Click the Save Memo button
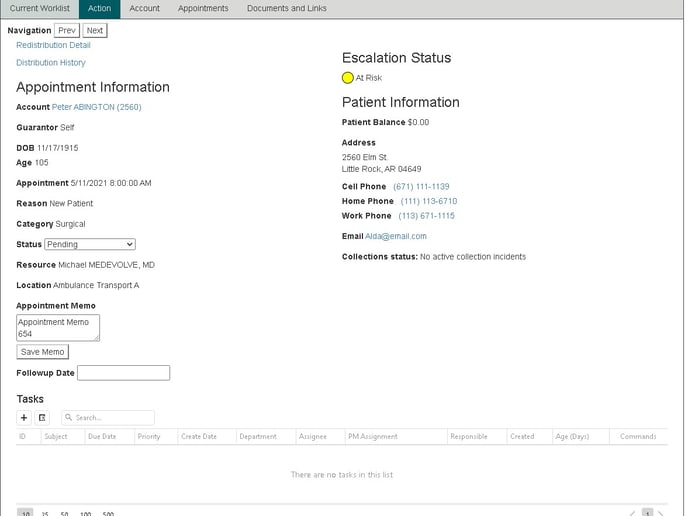 point(43,352)
